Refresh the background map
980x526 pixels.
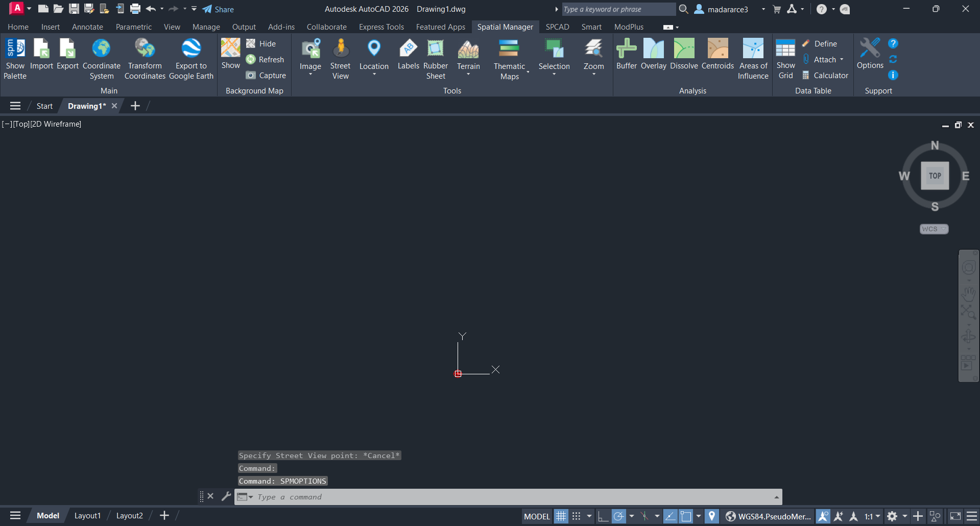tap(265, 59)
